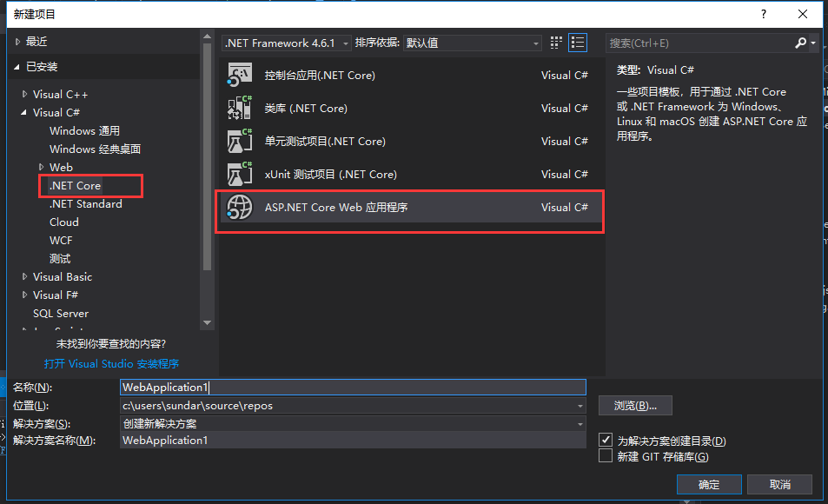
Task: Open help with the question mark button
Action: coord(764,14)
